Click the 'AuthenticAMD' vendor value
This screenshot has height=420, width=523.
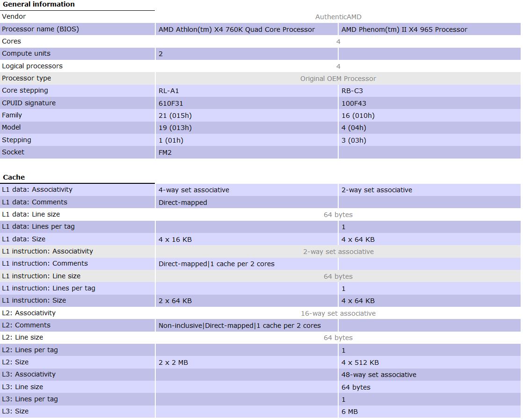point(338,17)
